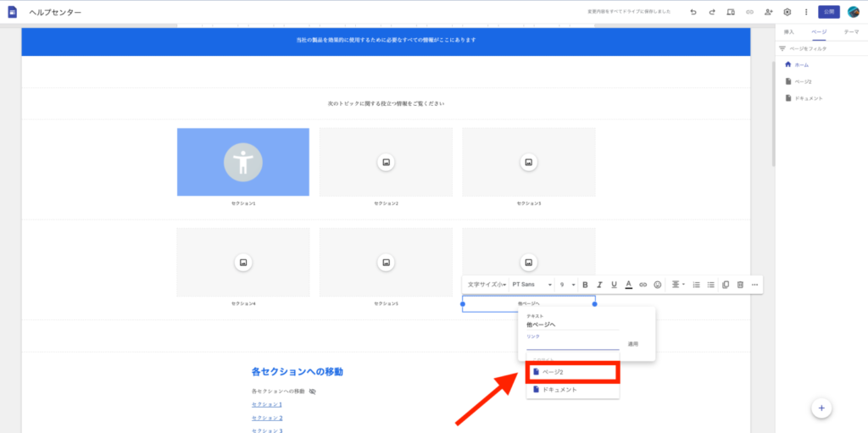Screen dimensions: 868x433
Task: Open the account avatar menu
Action: (853, 12)
